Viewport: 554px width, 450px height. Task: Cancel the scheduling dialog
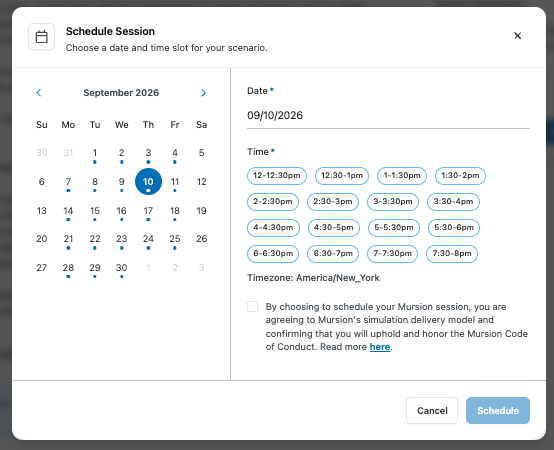432,410
